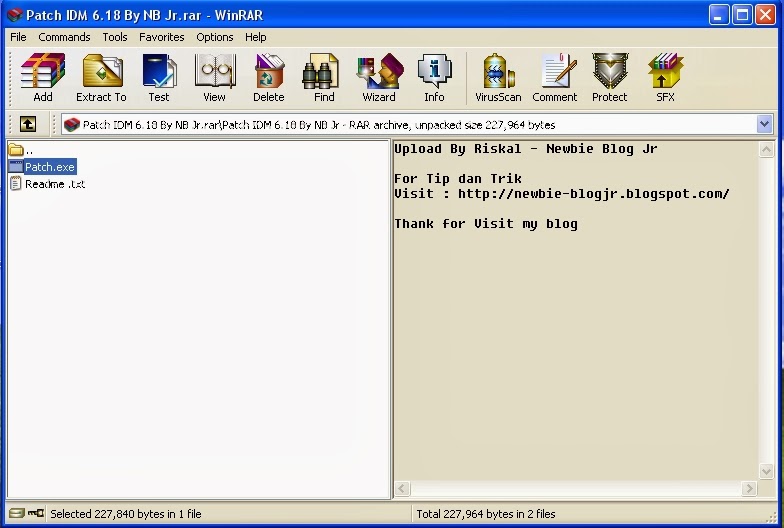The height and width of the screenshot is (528, 784).
Task: Open the Commands menu
Action: [x=64, y=37]
